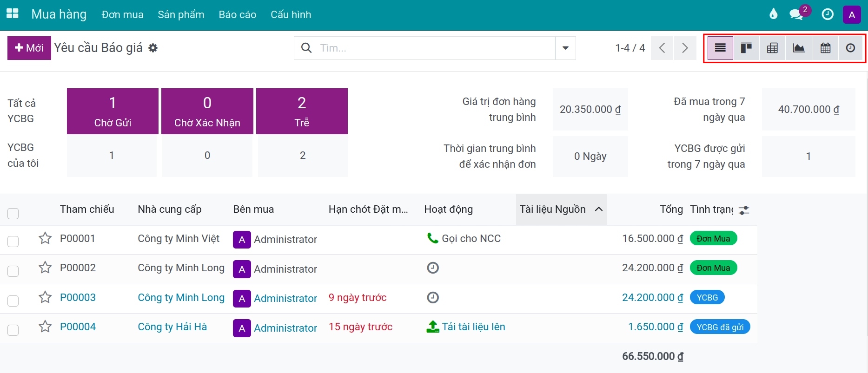The width and height of the screenshot is (868, 373).
Task: Click my RFQ to-send count 1
Action: pos(112,156)
